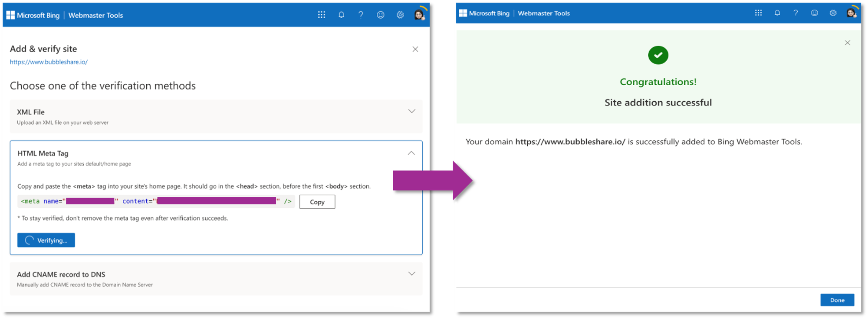This screenshot has height=319, width=868.
Task: Click Webmaster Tools title in right window
Action: (544, 13)
